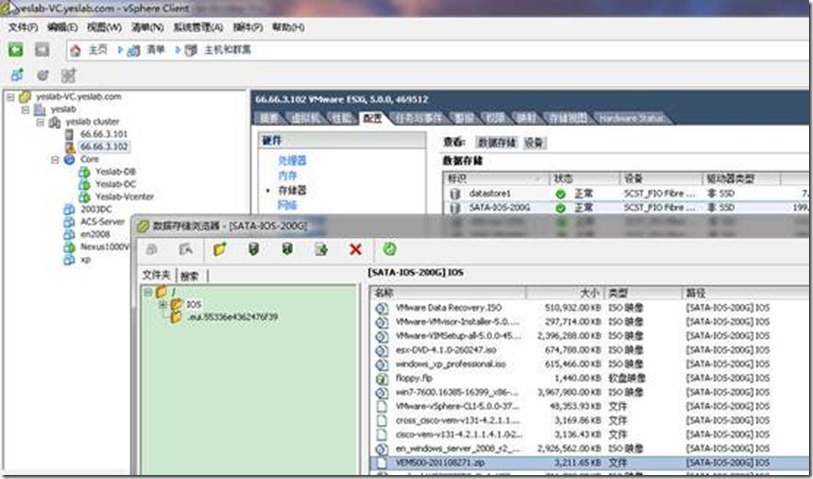Sort datastores by 驱动器类型 column header

click(740, 179)
